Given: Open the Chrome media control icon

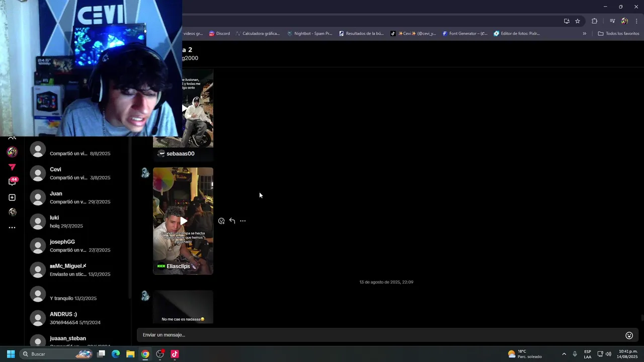Looking at the screenshot, I should point(612,21).
